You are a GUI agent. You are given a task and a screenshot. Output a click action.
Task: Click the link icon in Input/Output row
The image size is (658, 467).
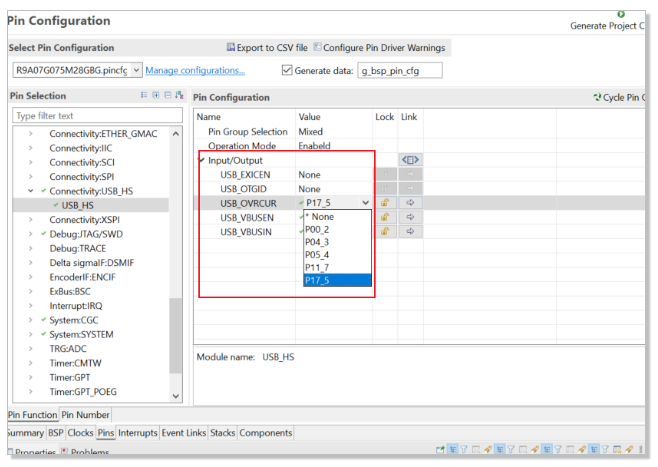(410, 160)
